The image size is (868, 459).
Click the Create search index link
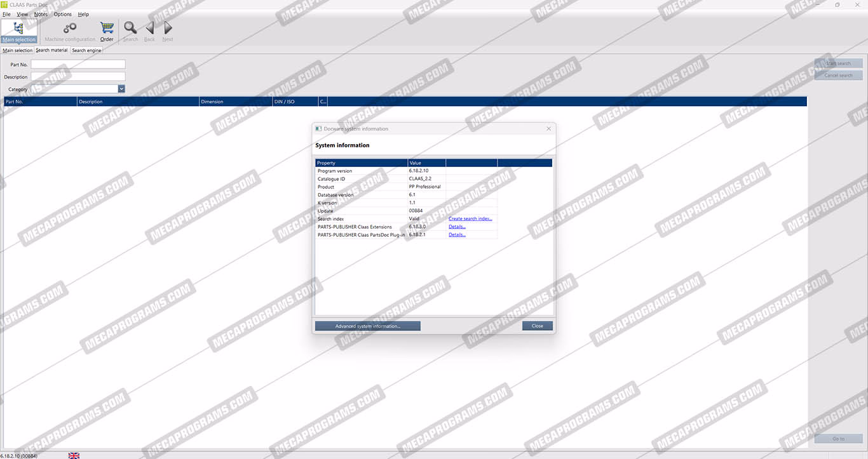click(470, 218)
